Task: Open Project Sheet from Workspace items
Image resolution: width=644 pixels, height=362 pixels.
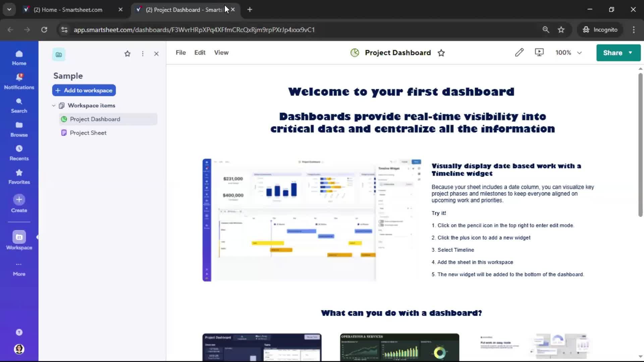Action: pyautogui.click(x=87, y=133)
